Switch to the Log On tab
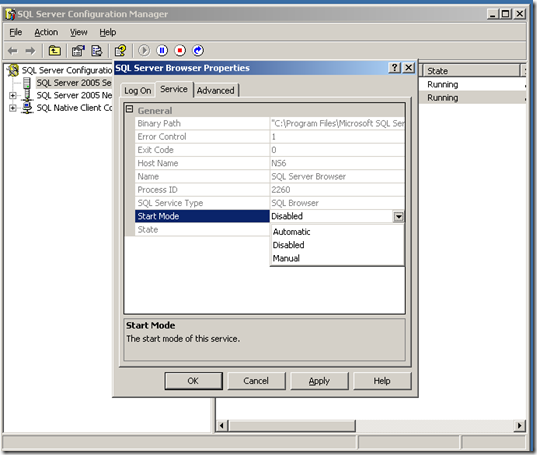Viewport: 537px width, 455px height. coord(138,91)
